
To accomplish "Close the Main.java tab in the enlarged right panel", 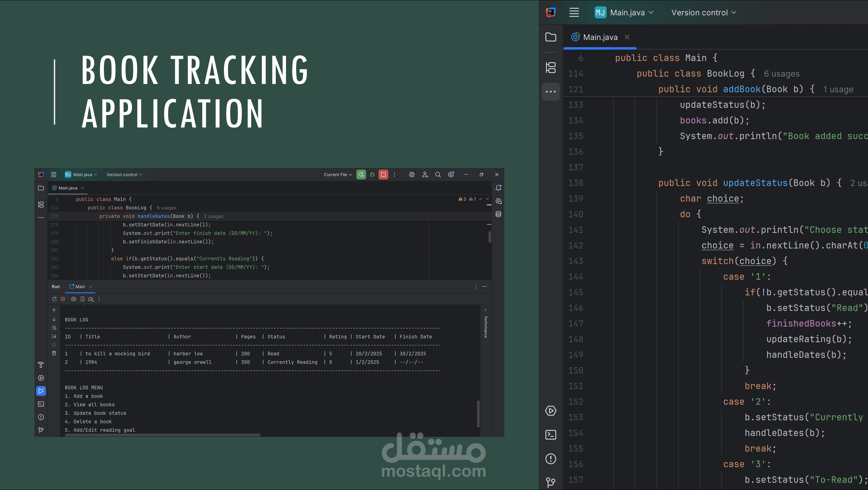I will click(x=627, y=37).
